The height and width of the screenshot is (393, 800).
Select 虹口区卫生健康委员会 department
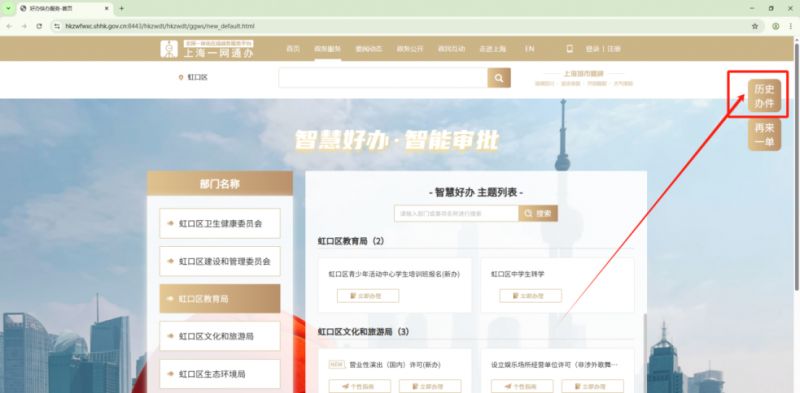tap(220, 224)
